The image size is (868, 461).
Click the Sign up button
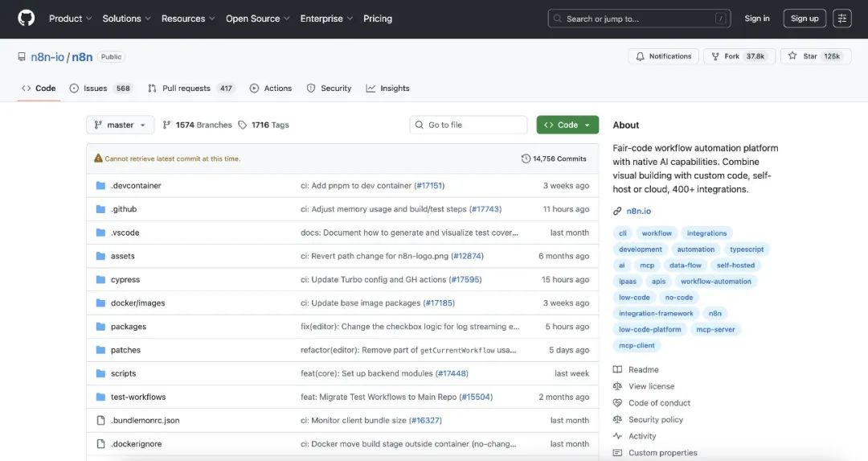(x=804, y=19)
